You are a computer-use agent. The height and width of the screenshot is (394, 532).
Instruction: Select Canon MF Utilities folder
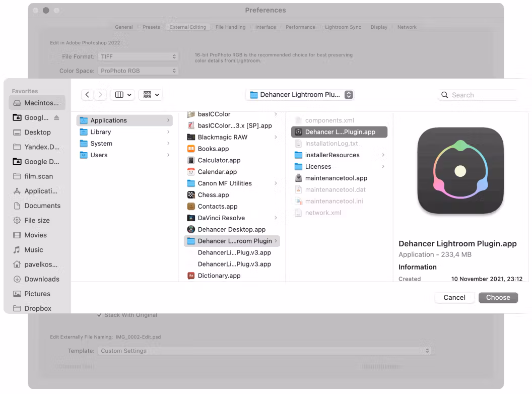232,183
